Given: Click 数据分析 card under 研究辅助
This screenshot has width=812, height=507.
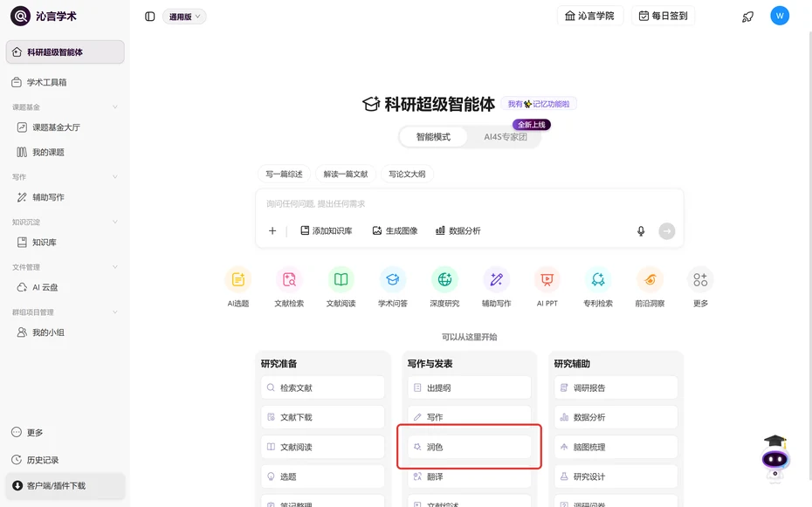Looking at the screenshot, I should [x=616, y=417].
